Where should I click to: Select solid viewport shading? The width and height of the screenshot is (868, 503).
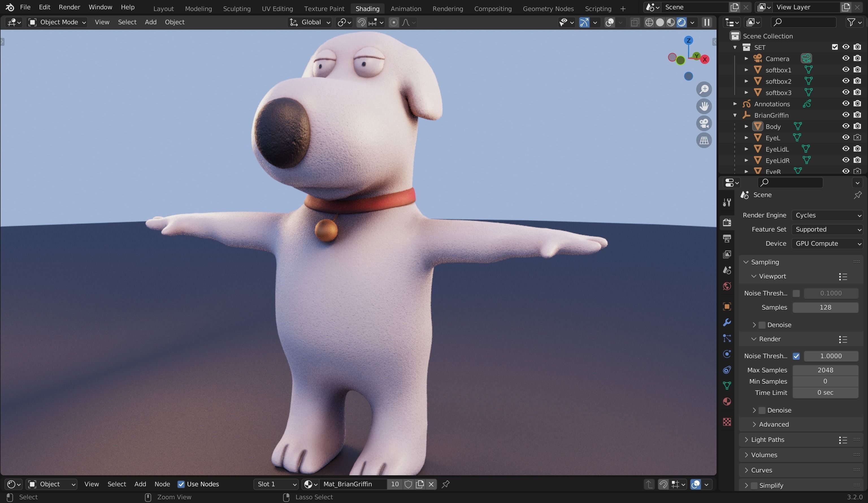click(660, 22)
